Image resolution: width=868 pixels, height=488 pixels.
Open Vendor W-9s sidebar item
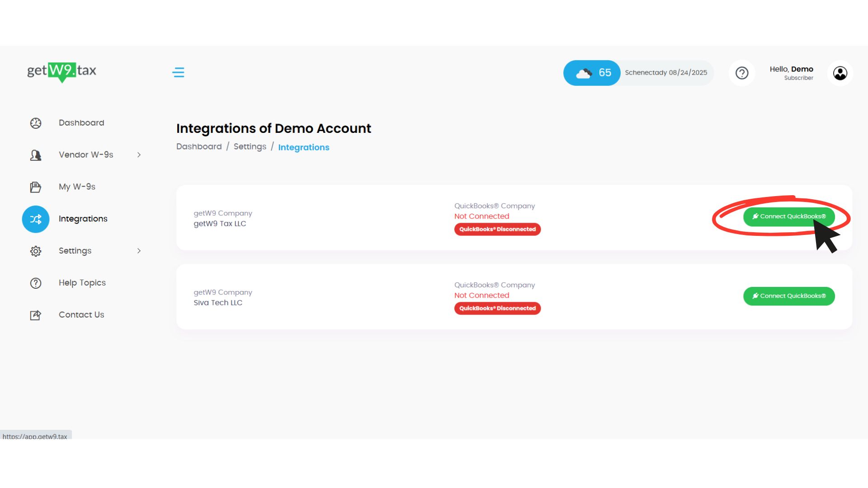point(86,155)
